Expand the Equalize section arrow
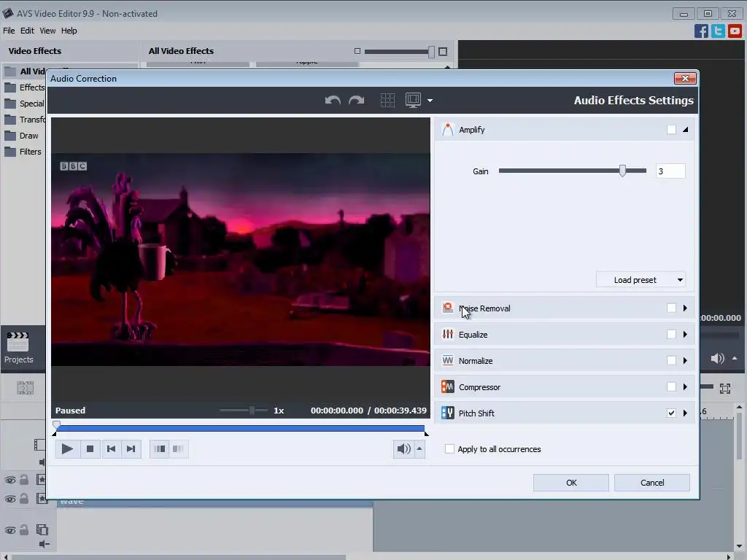 pyautogui.click(x=685, y=334)
